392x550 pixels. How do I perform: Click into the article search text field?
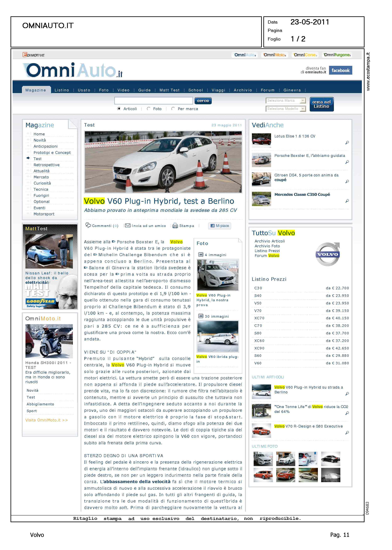pyautogui.click(x=153, y=100)
